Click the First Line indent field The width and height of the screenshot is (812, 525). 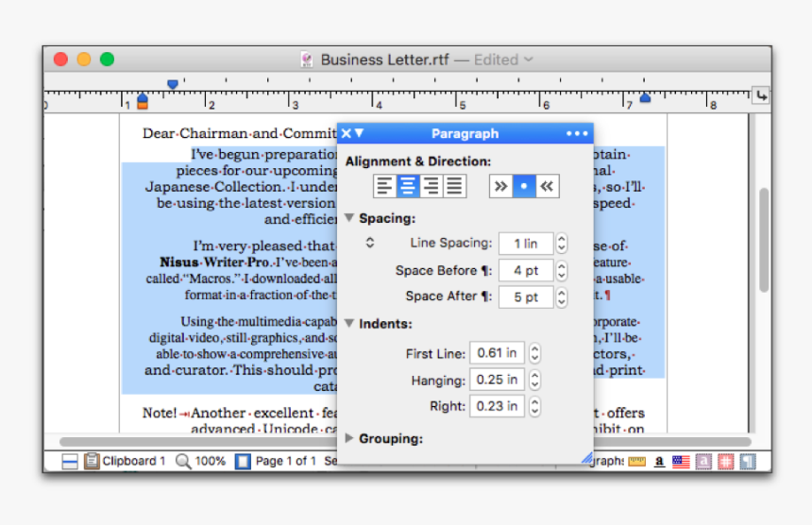coord(497,353)
